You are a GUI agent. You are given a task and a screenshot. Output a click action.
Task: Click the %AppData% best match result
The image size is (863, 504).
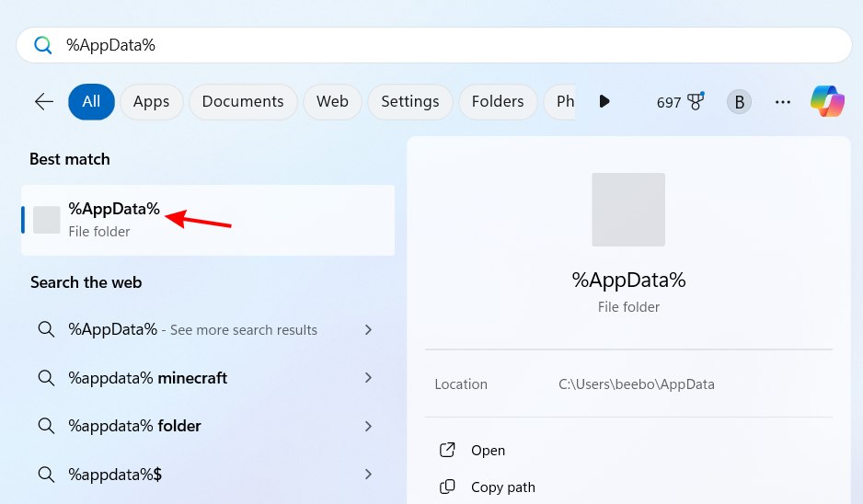click(114, 220)
